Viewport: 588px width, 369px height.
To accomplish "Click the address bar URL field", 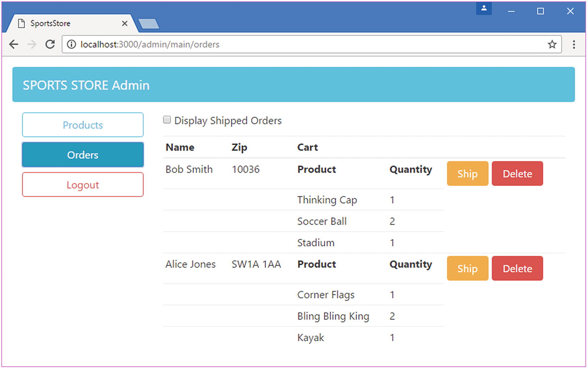I will tap(307, 44).
